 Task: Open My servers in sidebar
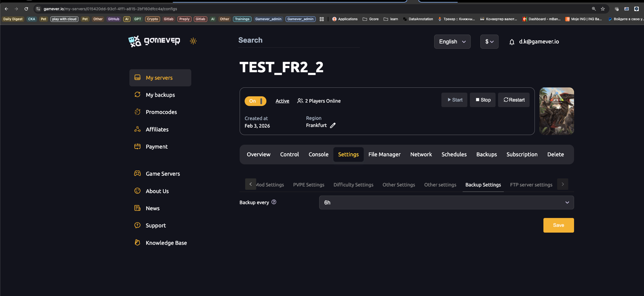coord(160,78)
